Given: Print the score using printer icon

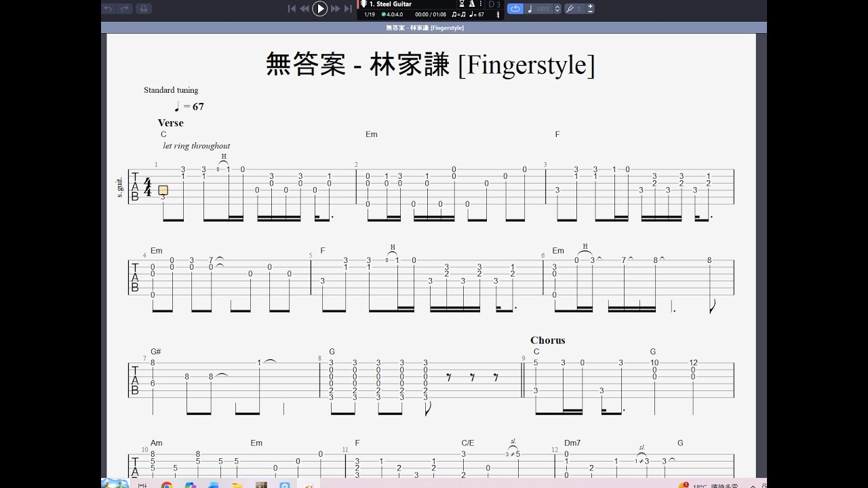Looking at the screenshot, I should coord(143,9).
